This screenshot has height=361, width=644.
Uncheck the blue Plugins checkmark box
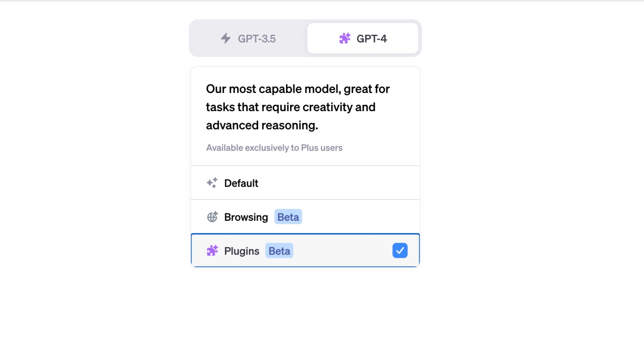(400, 250)
